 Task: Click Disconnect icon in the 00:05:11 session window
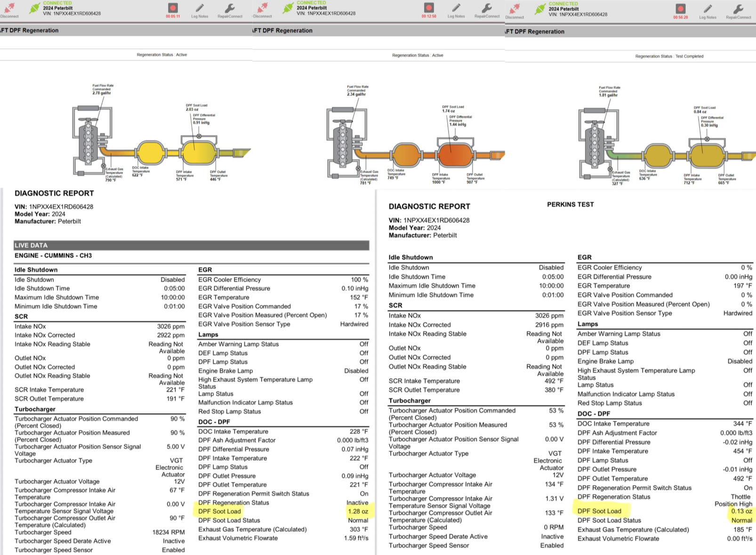click(9, 8)
